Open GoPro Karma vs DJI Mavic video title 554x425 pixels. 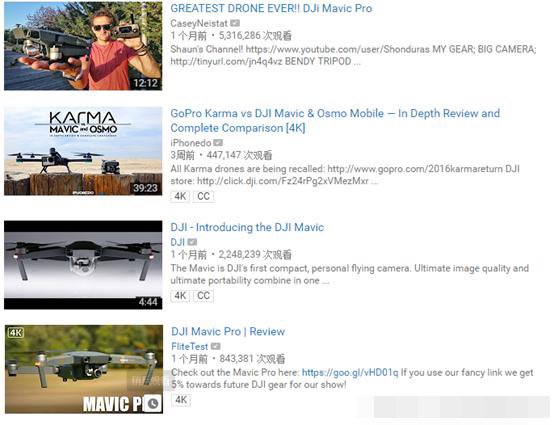(x=335, y=120)
